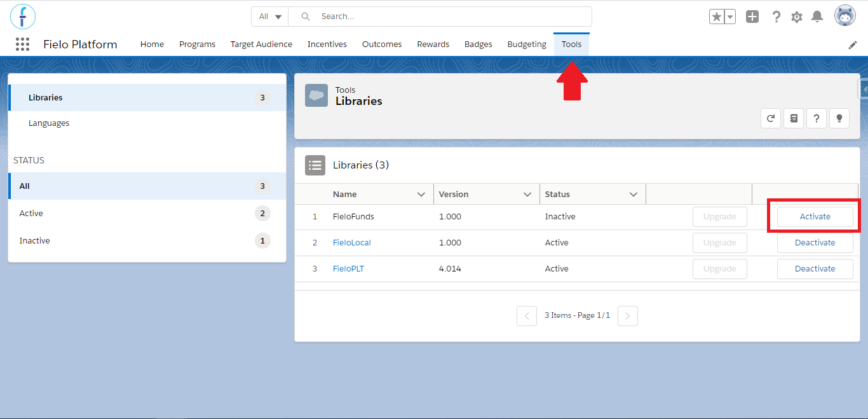
Task: Open the FieloPLT link
Action: [348, 269]
